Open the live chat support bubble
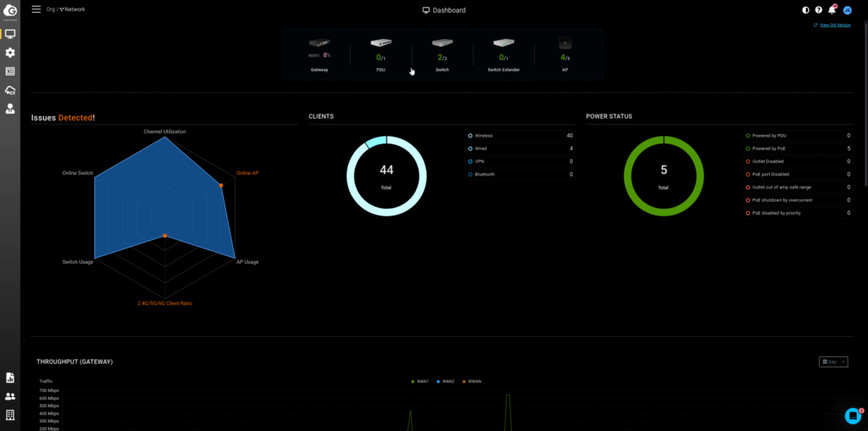 853,416
